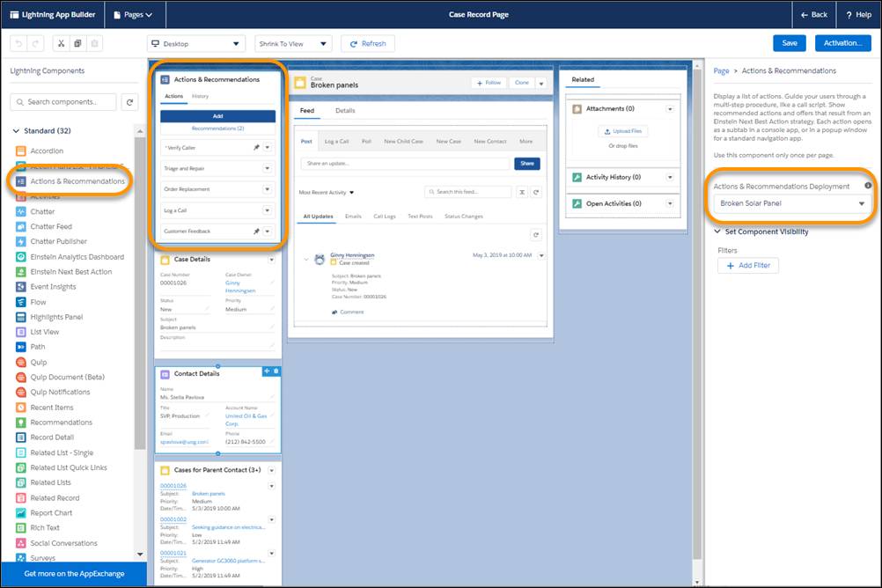Click the Back button

pyautogui.click(x=814, y=15)
